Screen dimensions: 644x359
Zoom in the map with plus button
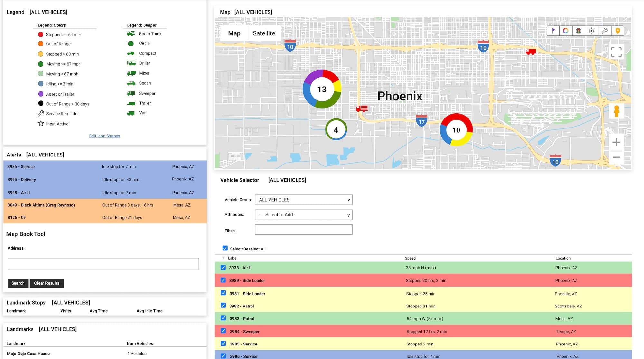(616, 142)
